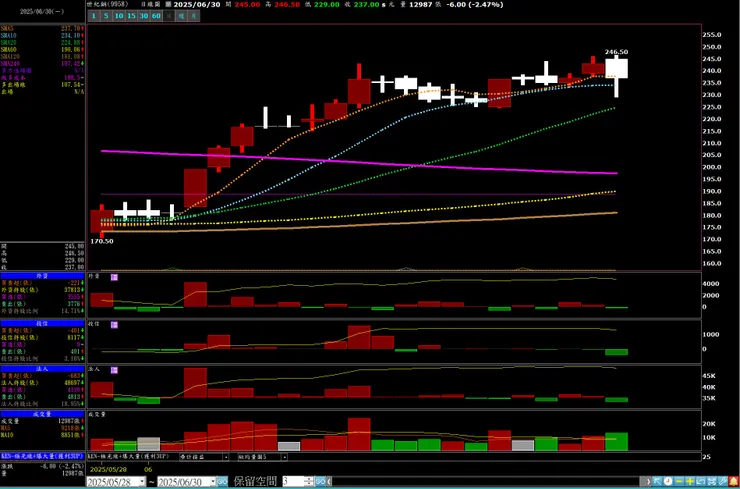Screen dimensions: 740x489
Task: Switch to monthly chart timeframe
Action: [x=194, y=16]
